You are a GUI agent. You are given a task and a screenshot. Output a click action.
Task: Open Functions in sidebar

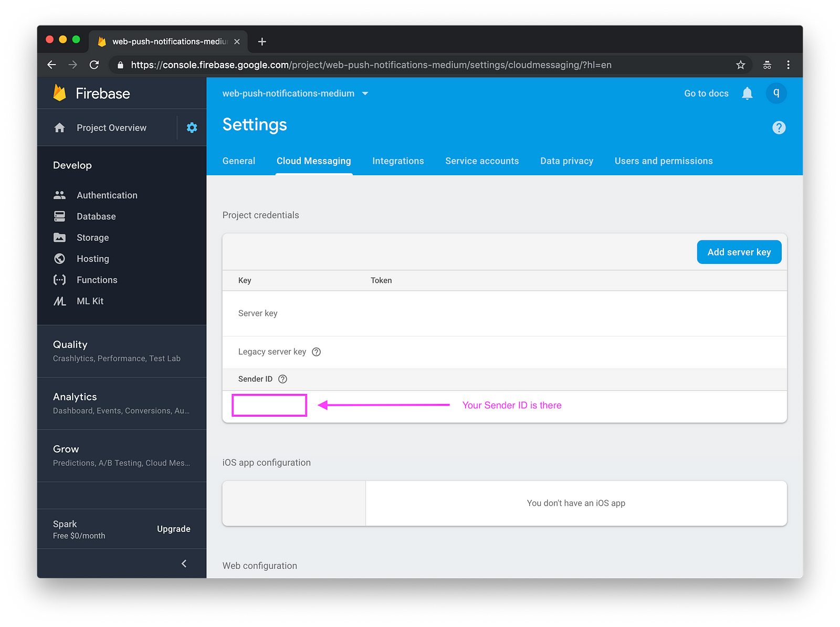pos(97,280)
